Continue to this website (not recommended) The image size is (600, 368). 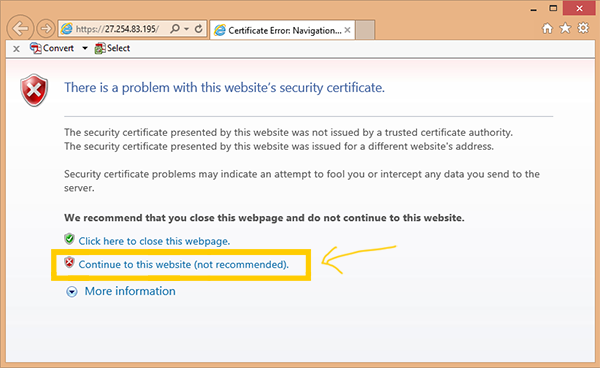(184, 265)
